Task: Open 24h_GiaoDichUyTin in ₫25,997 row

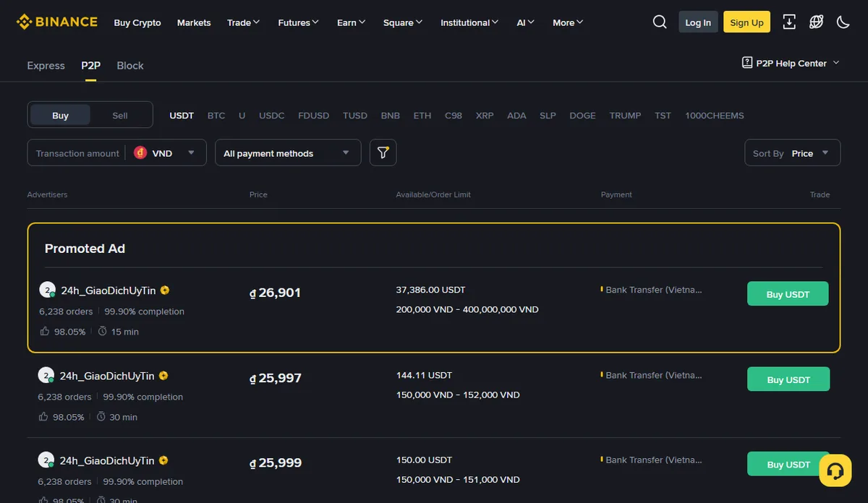Action: tap(107, 376)
